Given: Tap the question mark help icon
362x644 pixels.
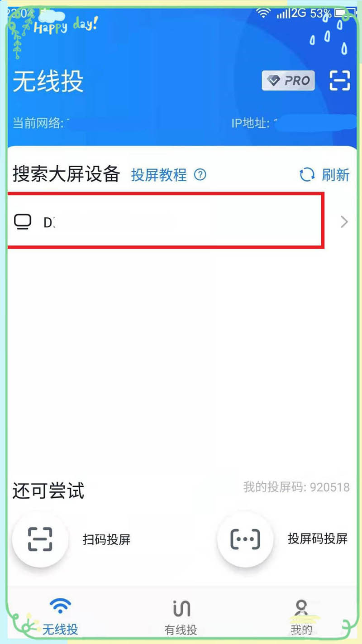Looking at the screenshot, I should coord(200,174).
